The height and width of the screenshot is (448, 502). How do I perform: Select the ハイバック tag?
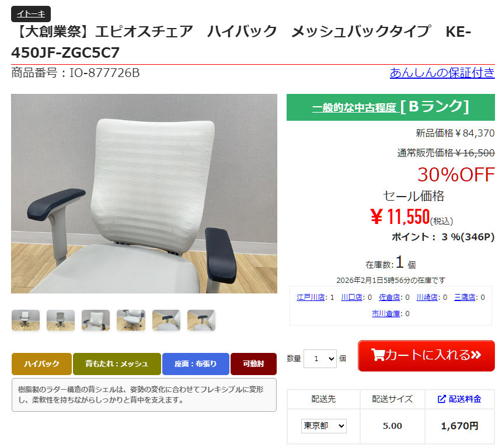pyautogui.click(x=41, y=364)
